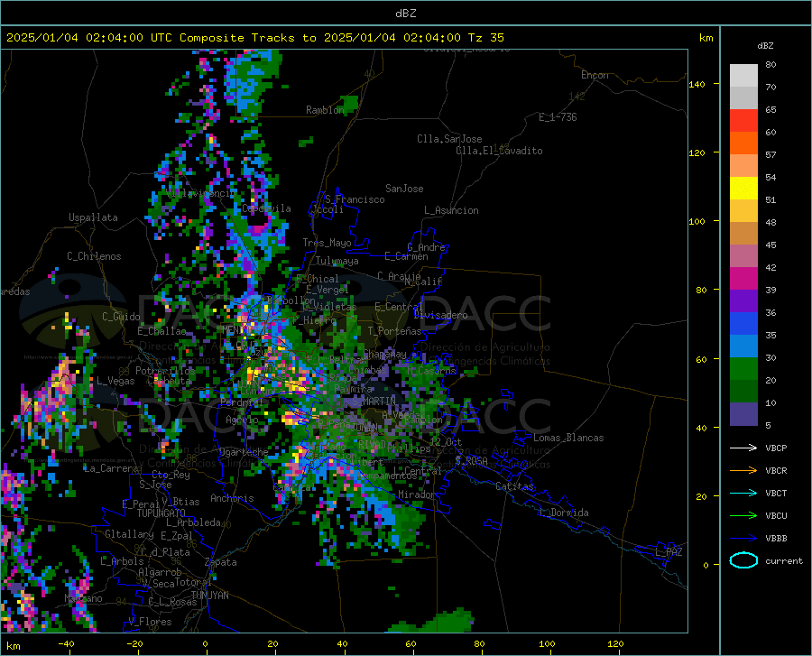Select the magenta legend color swatch
The height and width of the screenshot is (656, 812).
point(743,279)
